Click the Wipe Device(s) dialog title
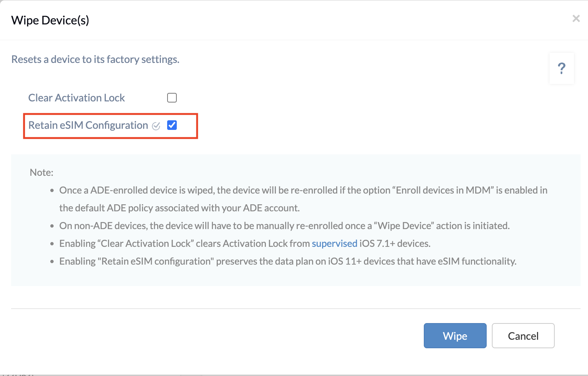The height and width of the screenshot is (376, 588). pyautogui.click(x=50, y=20)
